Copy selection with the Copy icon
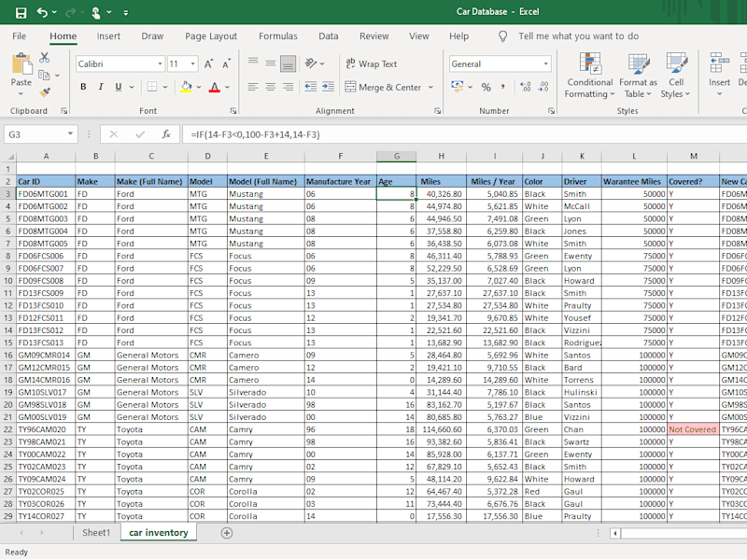The height and width of the screenshot is (560, 747). (44, 76)
